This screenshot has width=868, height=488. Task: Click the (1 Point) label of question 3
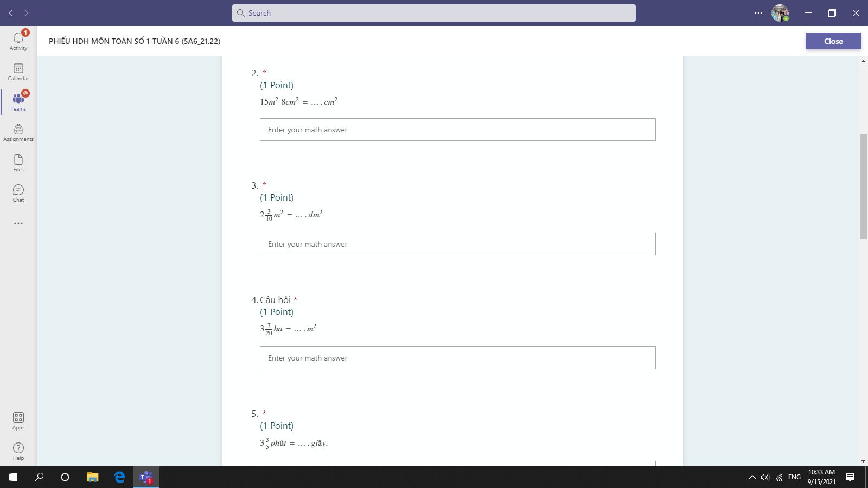click(277, 197)
